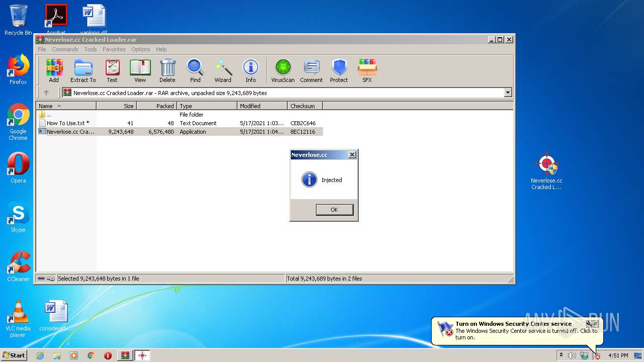Expand the archive path dropdown

point(508,93)
